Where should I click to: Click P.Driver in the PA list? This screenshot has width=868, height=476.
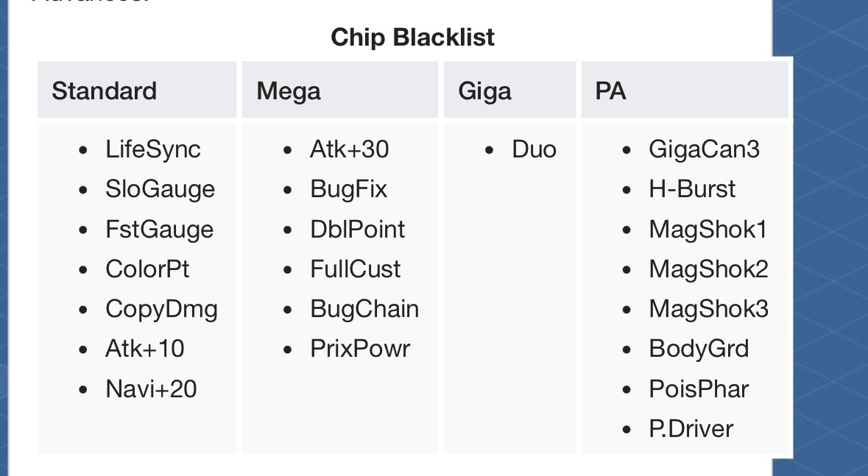tap(691, 428)
